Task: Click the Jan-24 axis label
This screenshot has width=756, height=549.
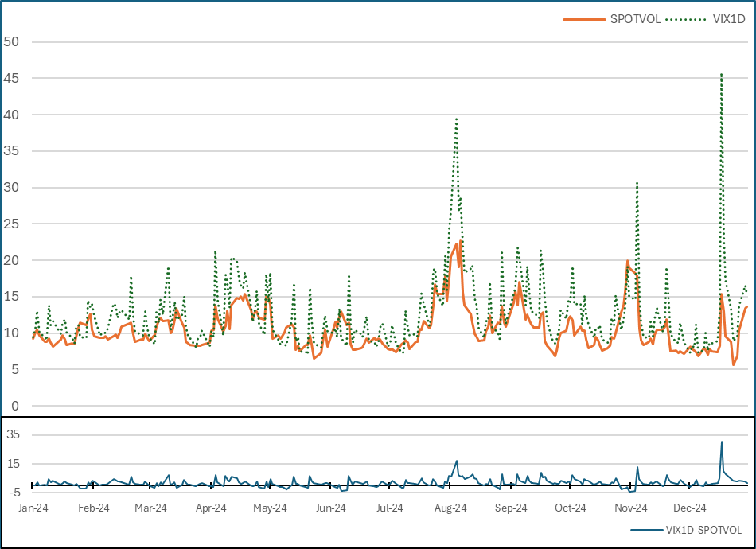Action: click(x=35, y=505)
